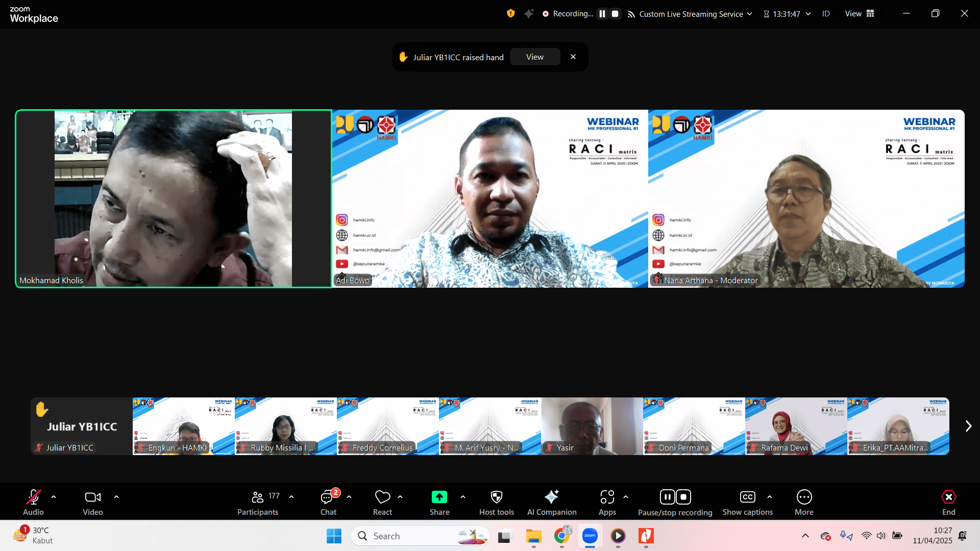
Task: Open the React hearts menu
Action: pyautogui.click(x=382, y=497)
